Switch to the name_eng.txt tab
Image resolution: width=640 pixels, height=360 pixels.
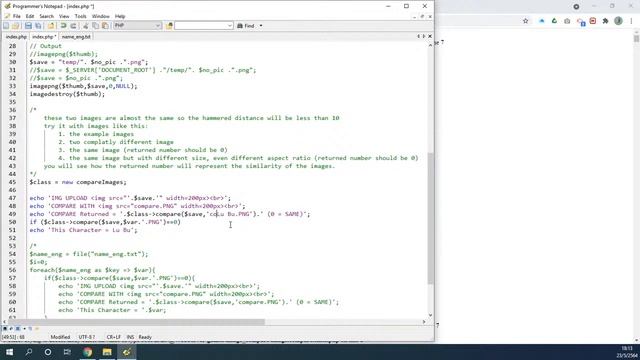point(76,37)
